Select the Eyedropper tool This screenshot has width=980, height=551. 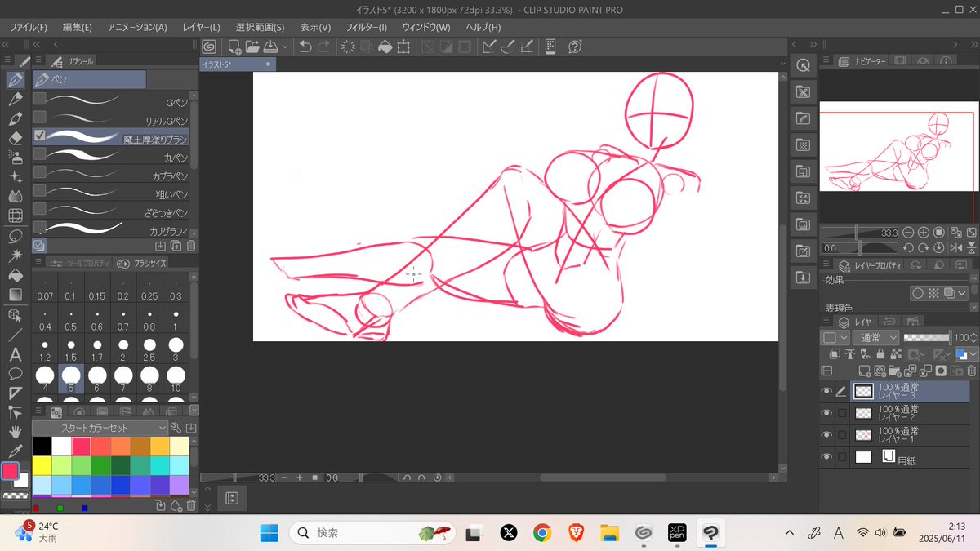(x=15, y=451)
